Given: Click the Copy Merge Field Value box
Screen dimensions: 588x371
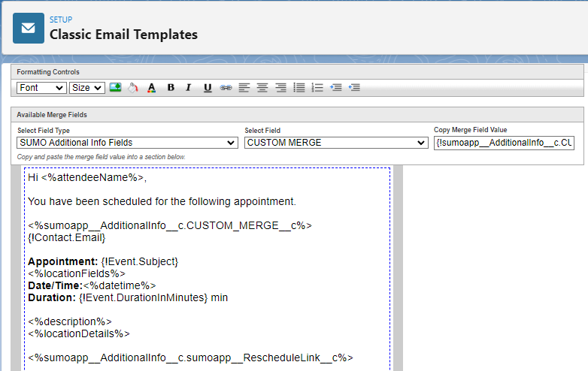Looking at the screenshot, I should pos(504,143).
